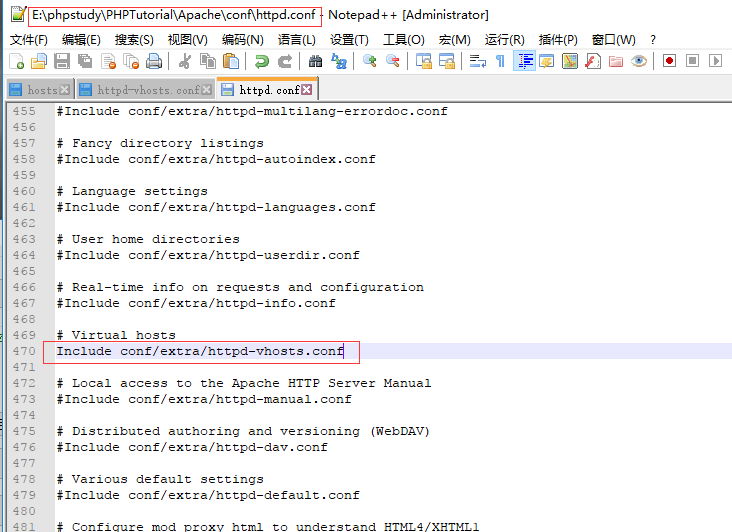Screen dimensions: 732x532
Task: Close the hosts tab
Action: 65,90
